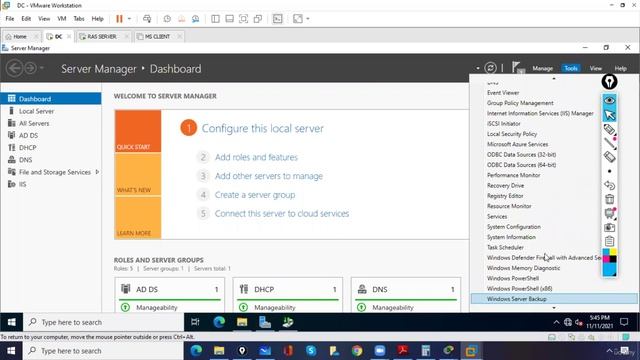640x360 pixels.
Task: Select All Servers in sidebar
Action: pyautogui.click(x=51, y=123)
